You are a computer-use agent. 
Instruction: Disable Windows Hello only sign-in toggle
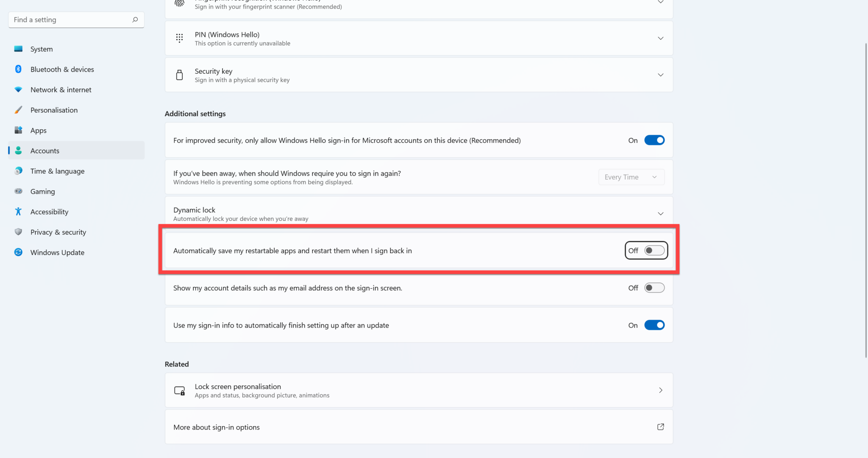click(654, 140)
